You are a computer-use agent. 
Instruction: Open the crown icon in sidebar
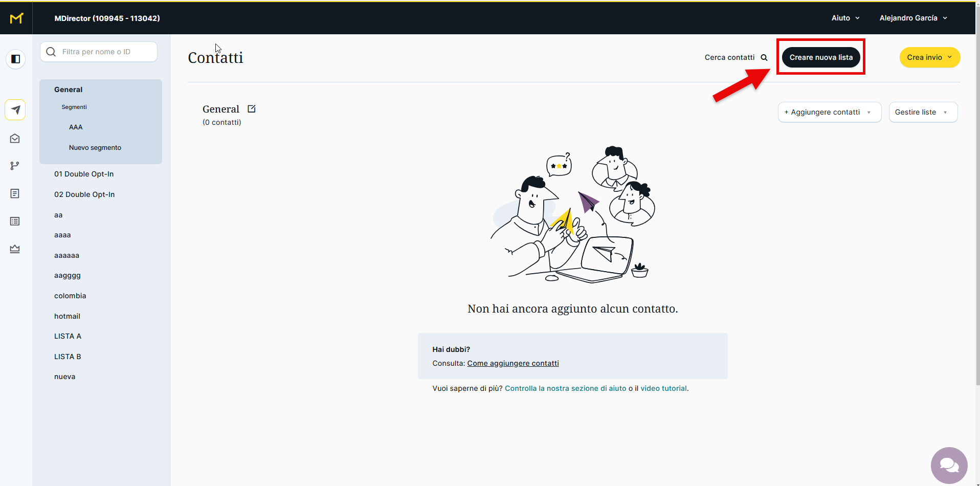click(15, 249)
